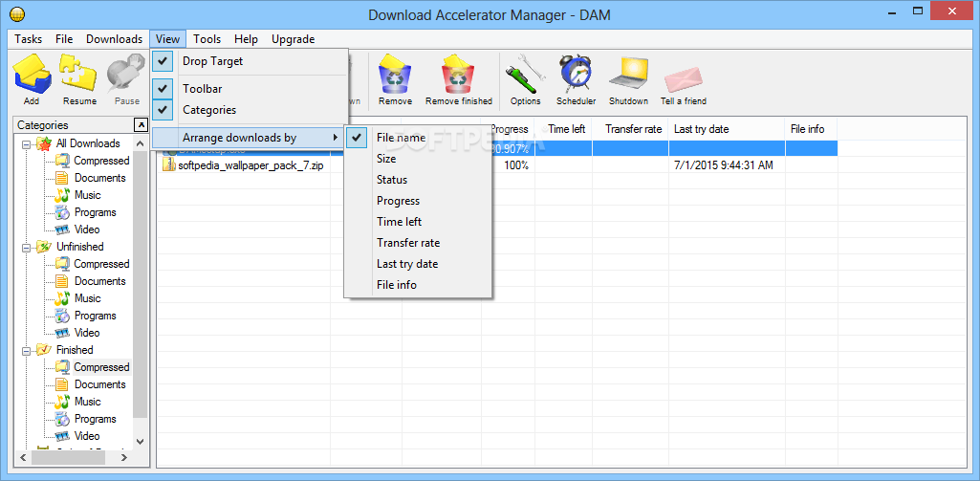980x481 pixels.
Task: Select Music under Finished category
Action: (x=88, y=402)
